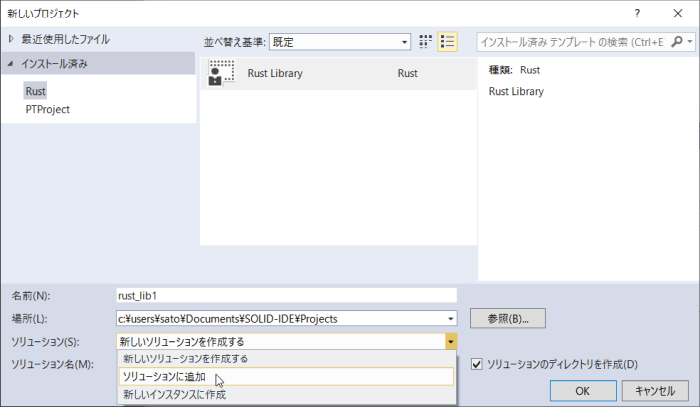Screen dimensions: 700x407
Task: Click the project name input field
Action: coord(286,295)
